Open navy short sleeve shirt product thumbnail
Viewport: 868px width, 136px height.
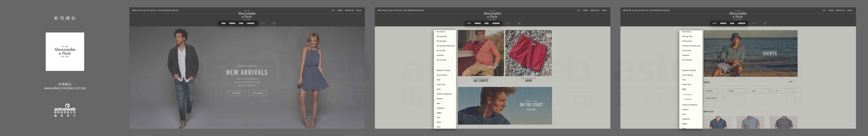(717, 122)
